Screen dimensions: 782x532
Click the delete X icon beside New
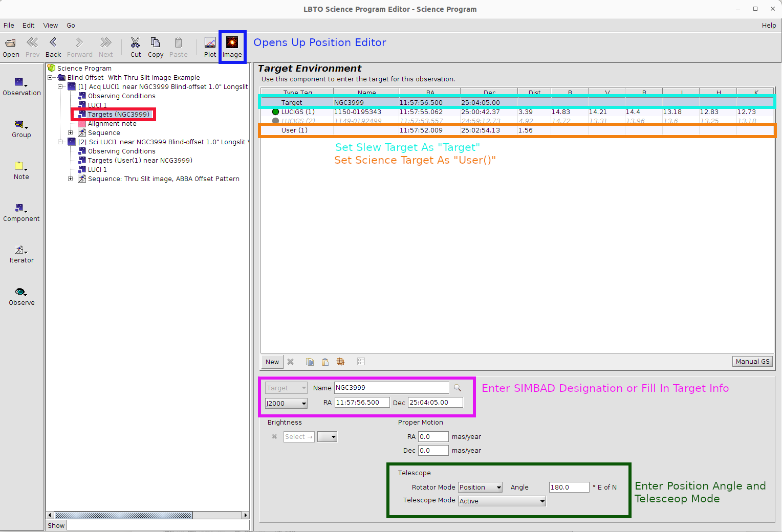pos(291,362)
